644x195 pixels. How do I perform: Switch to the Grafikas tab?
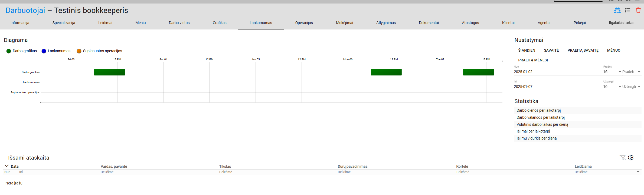[x=220, y=23]
